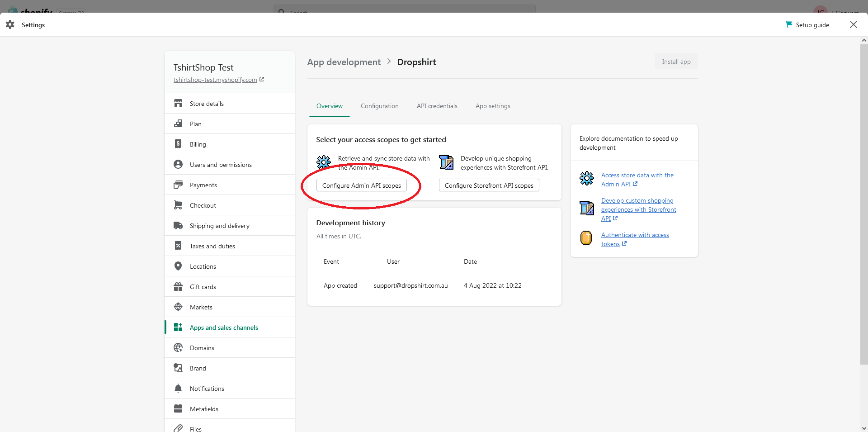
Task: Click the Checkout cart icon
Action: point(178,205)
